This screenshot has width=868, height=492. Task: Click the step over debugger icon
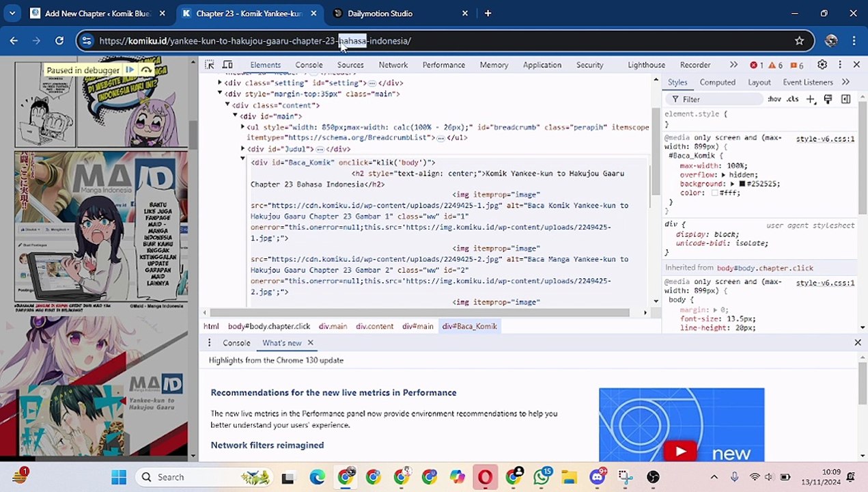146,70
